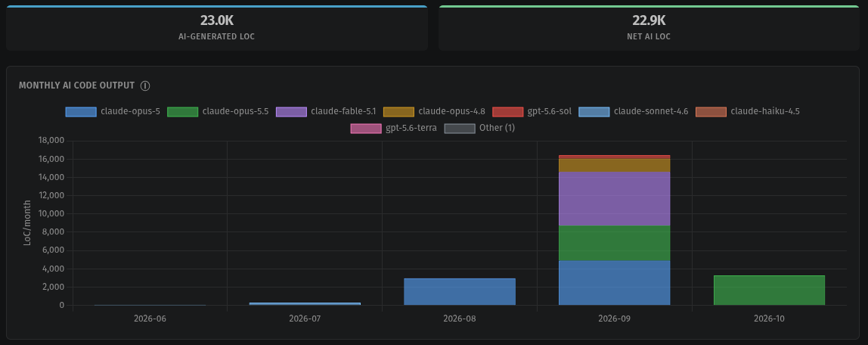Toggle claude-sonnet-4.6 legend swatch

594,112
